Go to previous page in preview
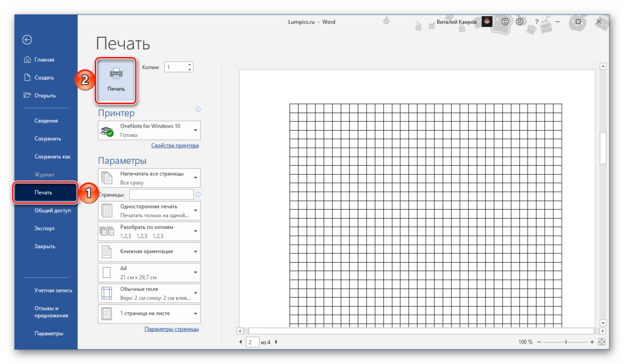The width and height of the screenshot is (624, 364). tap(240, 342)
